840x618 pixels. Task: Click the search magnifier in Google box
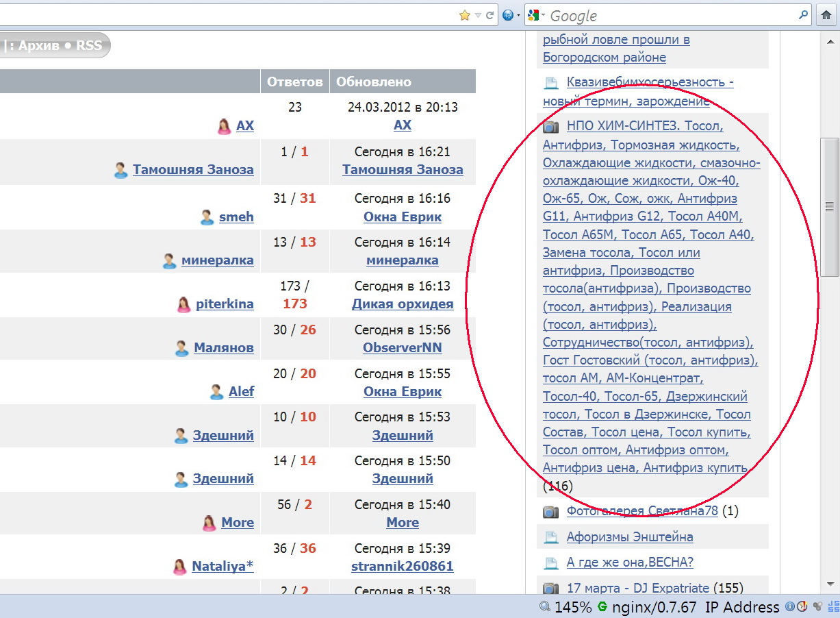point(803,14)
